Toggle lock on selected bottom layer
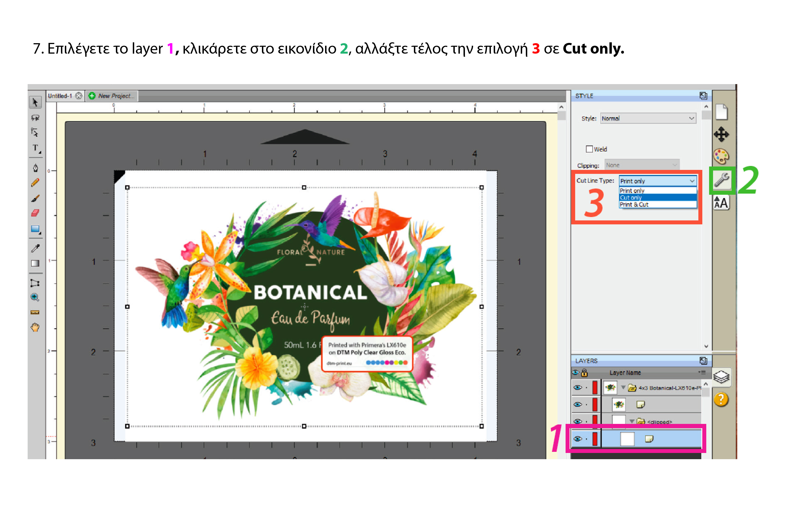812x508 pixels. [x=586, y=439]
